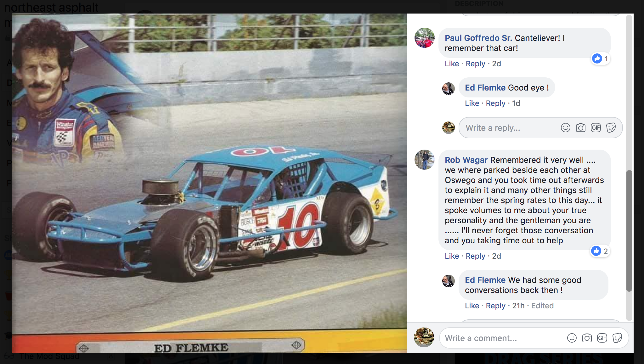Attach a photo using comment camera icon

pyautogui.click(x=587, y=338)
